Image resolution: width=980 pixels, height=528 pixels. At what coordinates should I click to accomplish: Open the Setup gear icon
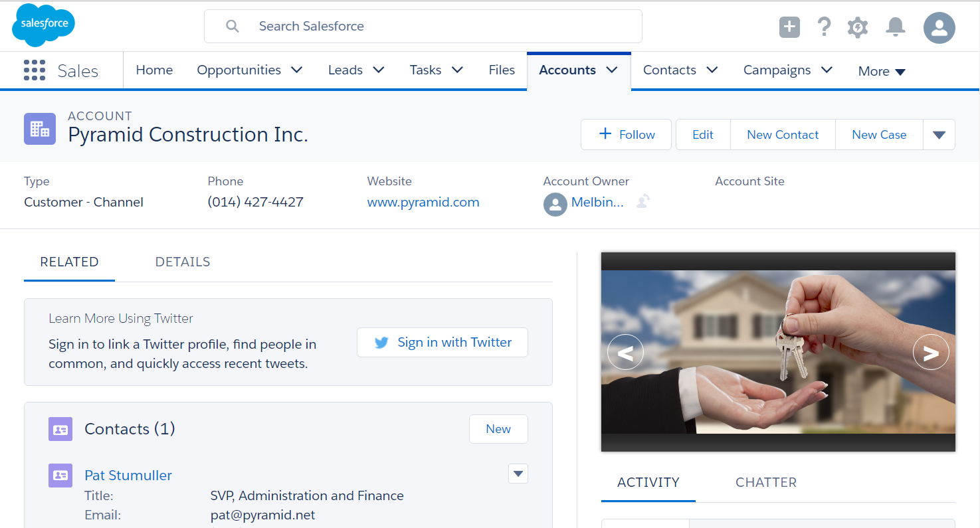point(858,27)
